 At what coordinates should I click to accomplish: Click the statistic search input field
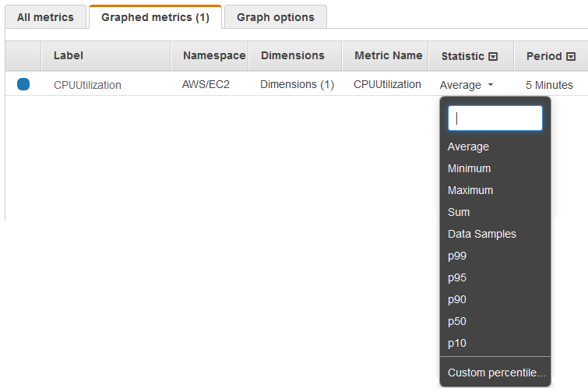pyautogui.click(x=495, y=118)
